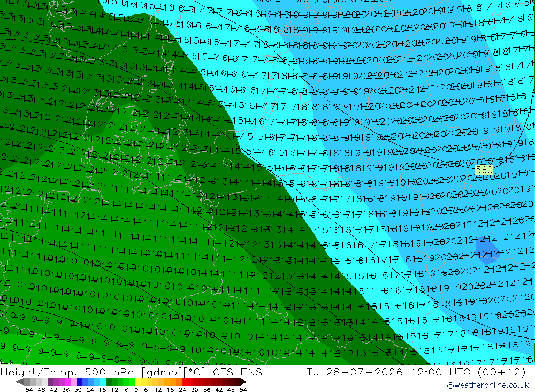Click the '-54' legend scale value

[27, 390]
